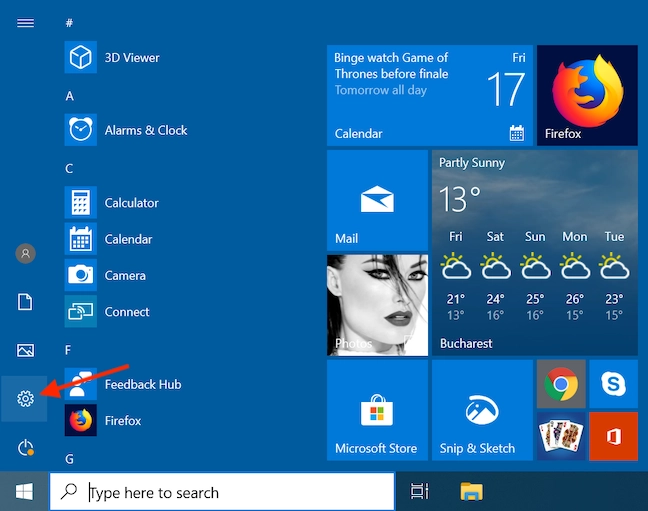The height and width of the screenshot is (511, 648).
Task: Open the Calendar live tile
Action: click(429, 96)
